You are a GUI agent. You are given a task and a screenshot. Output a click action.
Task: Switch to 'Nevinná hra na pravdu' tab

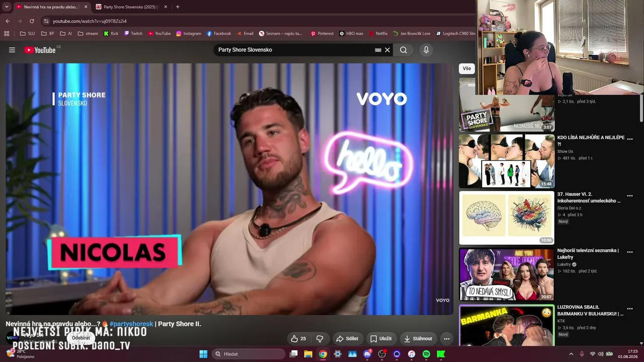[x=51, y=7]
